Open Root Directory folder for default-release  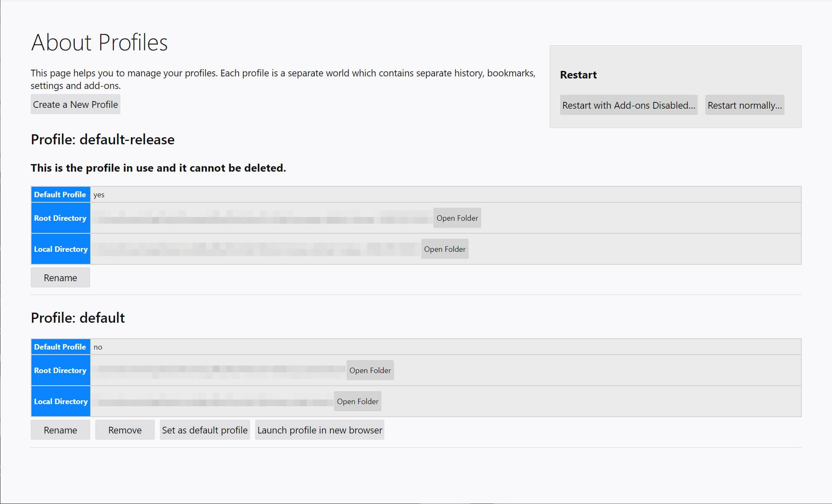coord(458,217)
